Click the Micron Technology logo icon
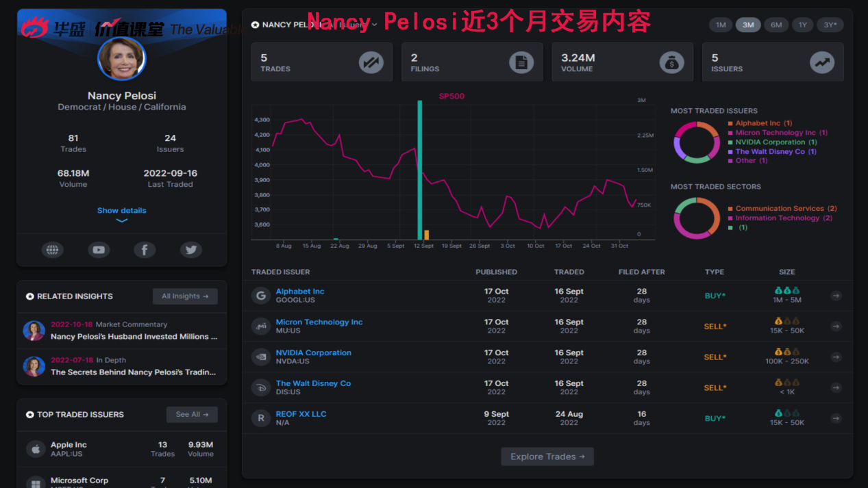The width and height of the screenshot is (868, 488). [260, 326]
